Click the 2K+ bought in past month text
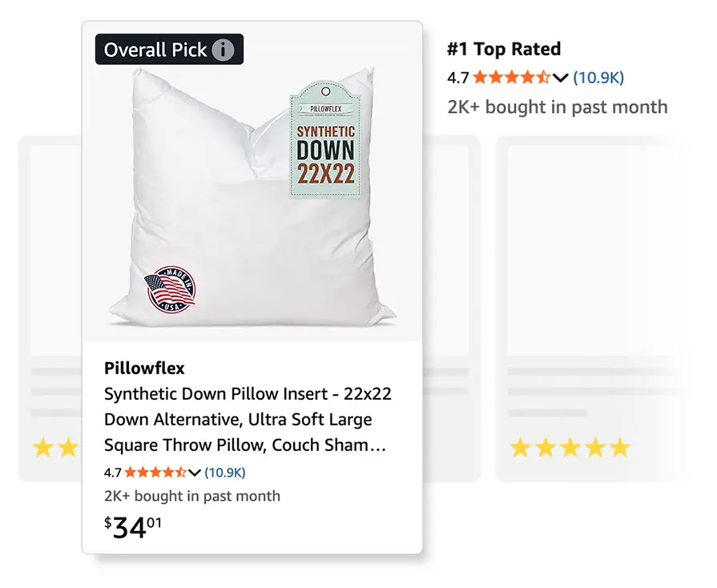Image resolution: width=717 pixels, height=588 pixels. [x=558, y=107]
